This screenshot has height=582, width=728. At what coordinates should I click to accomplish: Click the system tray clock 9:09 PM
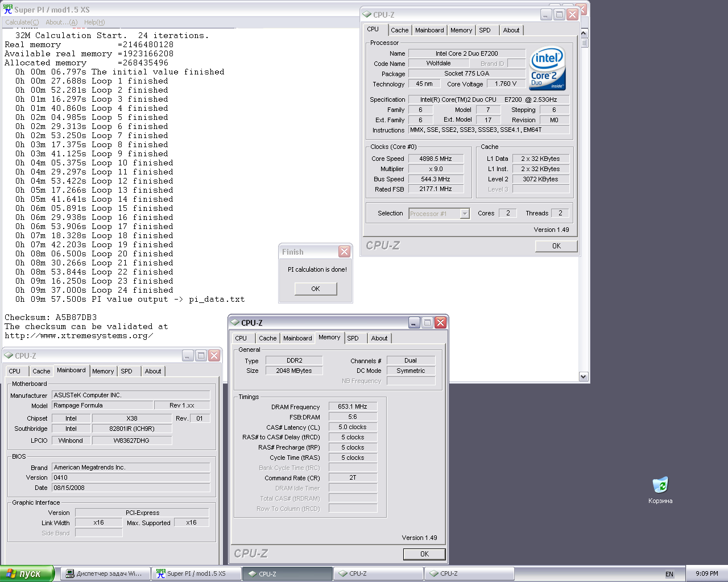(x=707, y=573)
